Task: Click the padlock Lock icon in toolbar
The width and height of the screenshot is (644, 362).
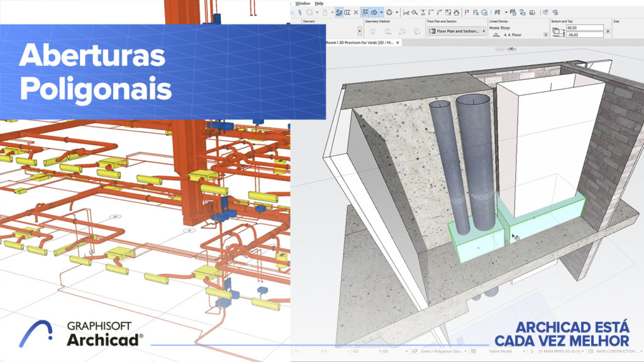Action: (x=324, y=12)
